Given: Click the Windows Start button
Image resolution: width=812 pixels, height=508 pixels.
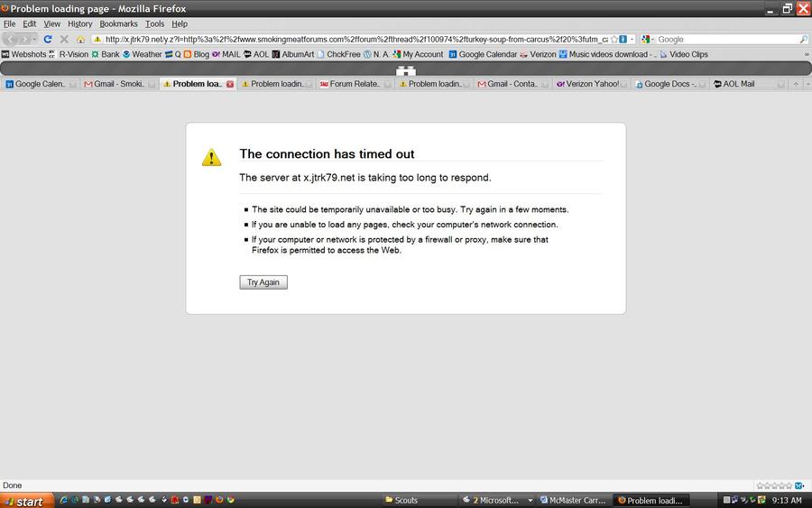Looking at the screenshot, I should click(27, 501).
